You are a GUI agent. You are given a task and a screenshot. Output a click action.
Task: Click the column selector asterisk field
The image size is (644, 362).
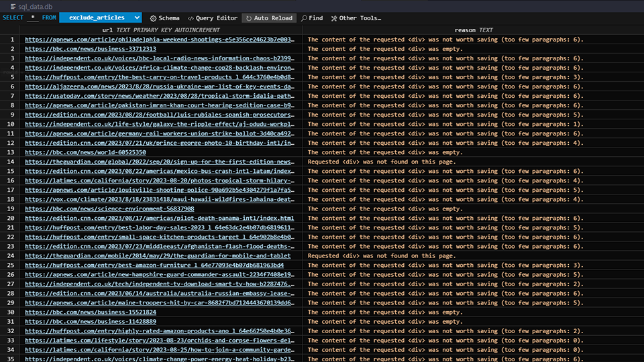coord(33,17)
